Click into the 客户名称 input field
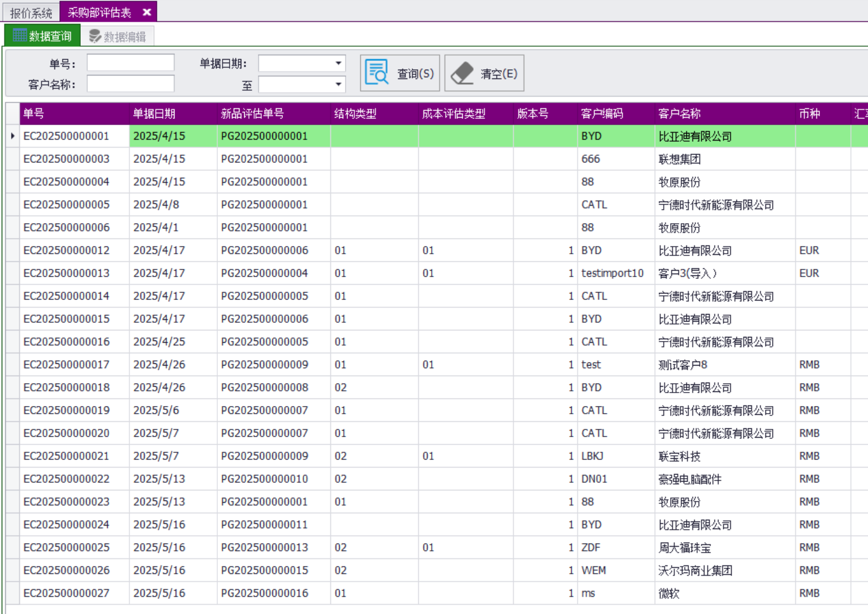The width and height of the screenshot is (868, 614). click(x=130, y=84)
